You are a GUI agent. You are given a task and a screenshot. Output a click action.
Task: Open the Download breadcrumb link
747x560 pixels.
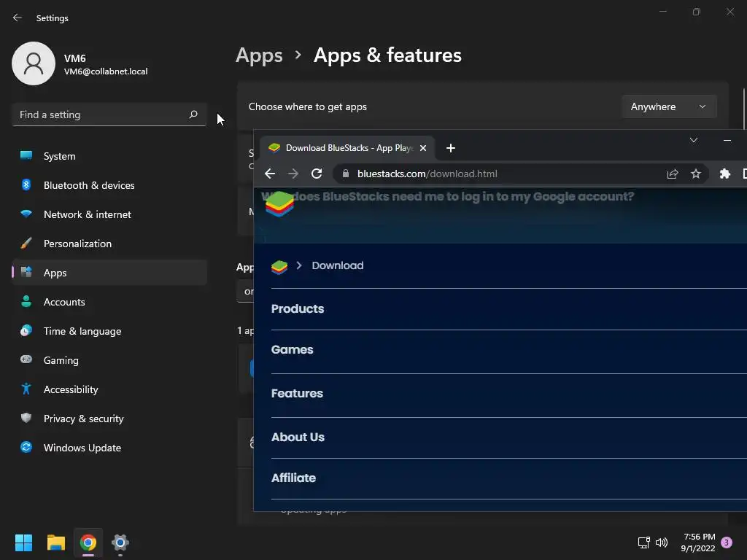click(x=337, y=265)
